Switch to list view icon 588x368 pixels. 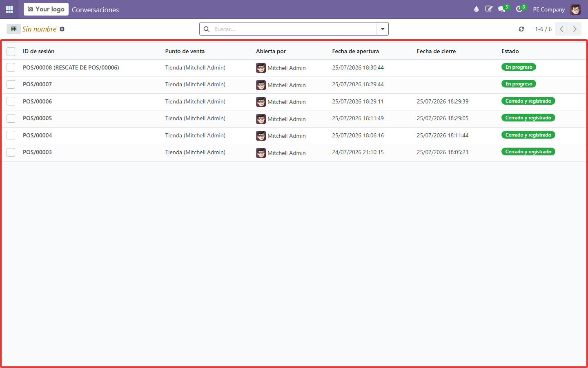(13, 29)
